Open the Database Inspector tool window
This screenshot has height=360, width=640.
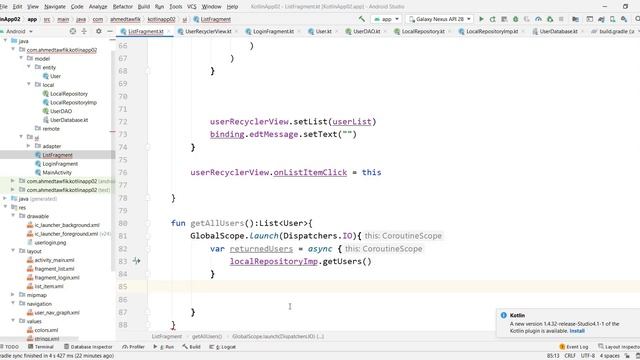coord(88,347)
